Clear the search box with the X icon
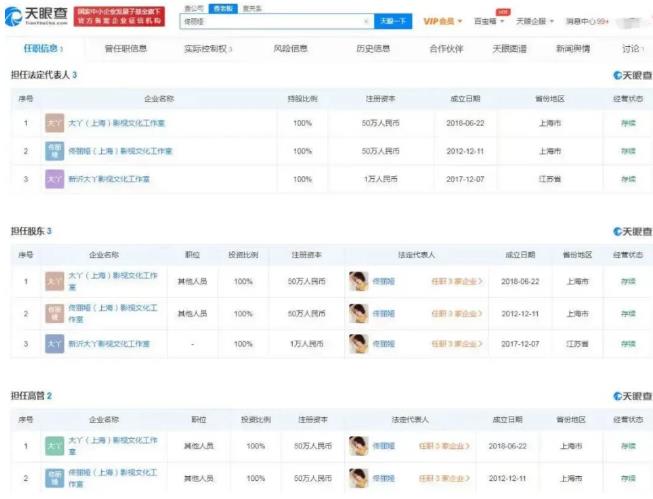Viewport: 653px width, 499px height. [366, 21]
